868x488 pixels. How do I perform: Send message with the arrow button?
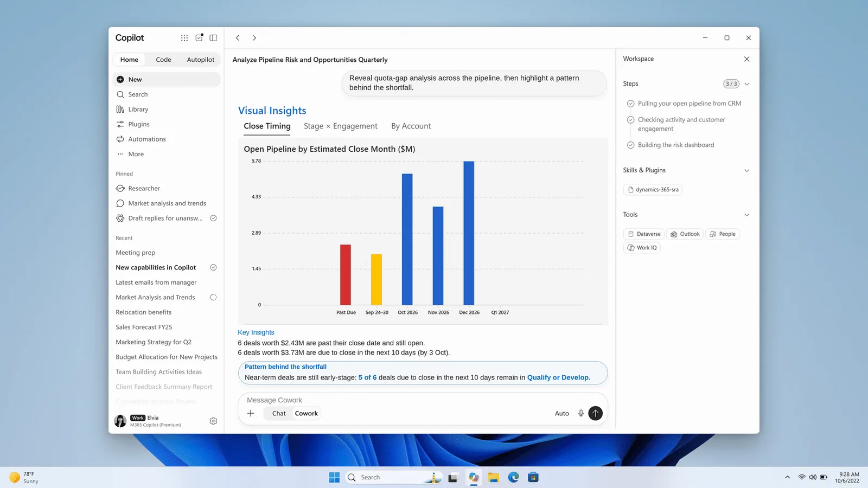click(595, 413)
